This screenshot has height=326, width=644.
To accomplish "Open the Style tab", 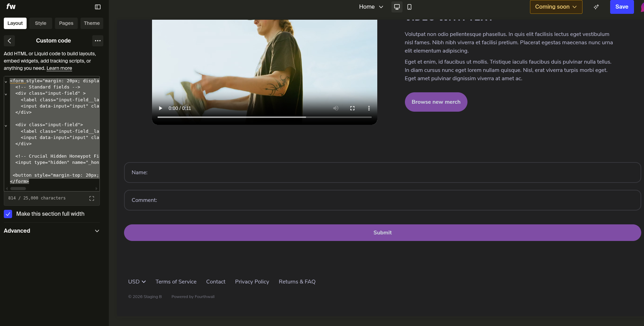I will [x=40, y=23].
